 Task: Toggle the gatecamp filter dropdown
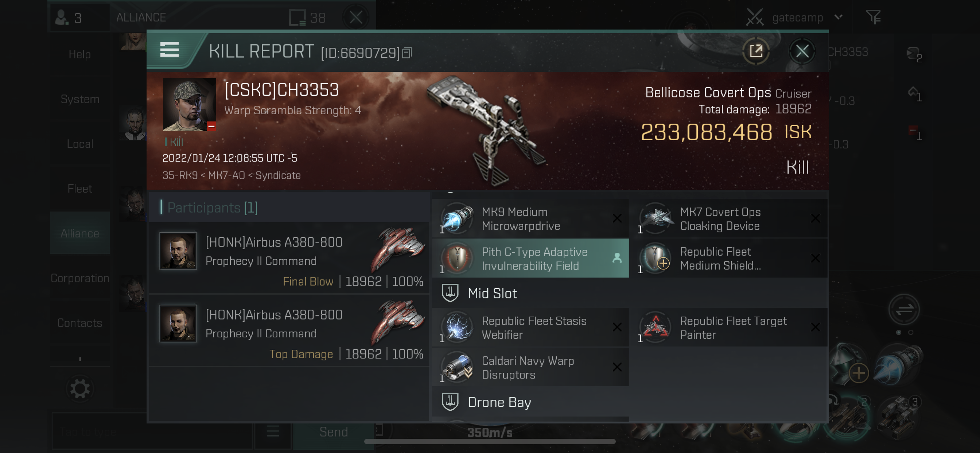pos(839,17)
